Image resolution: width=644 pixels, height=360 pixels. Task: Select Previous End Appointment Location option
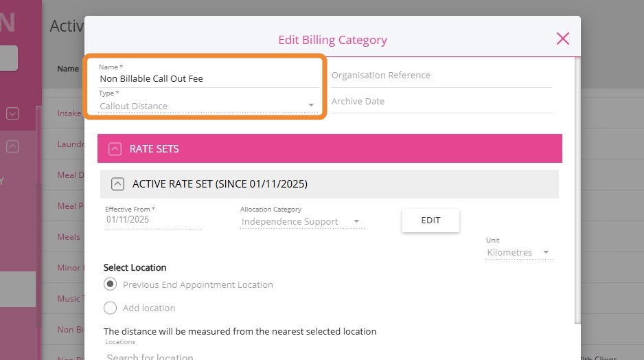(x=110, y=284)
